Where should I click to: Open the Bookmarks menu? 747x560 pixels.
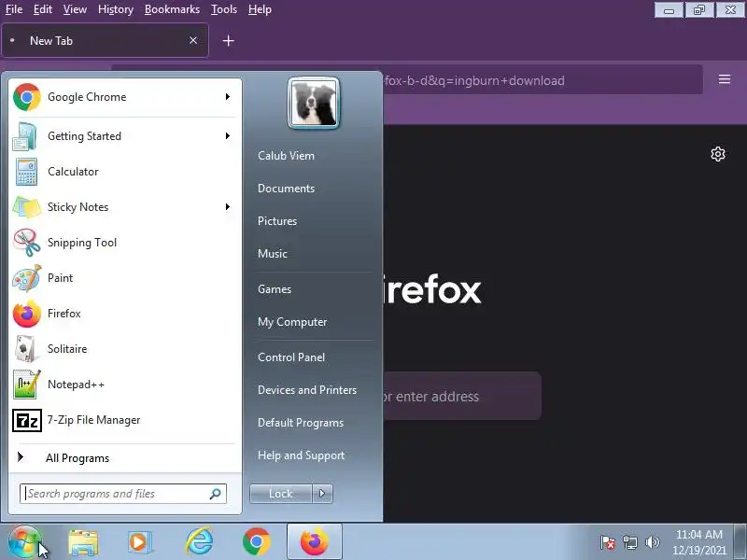(172, 9)
